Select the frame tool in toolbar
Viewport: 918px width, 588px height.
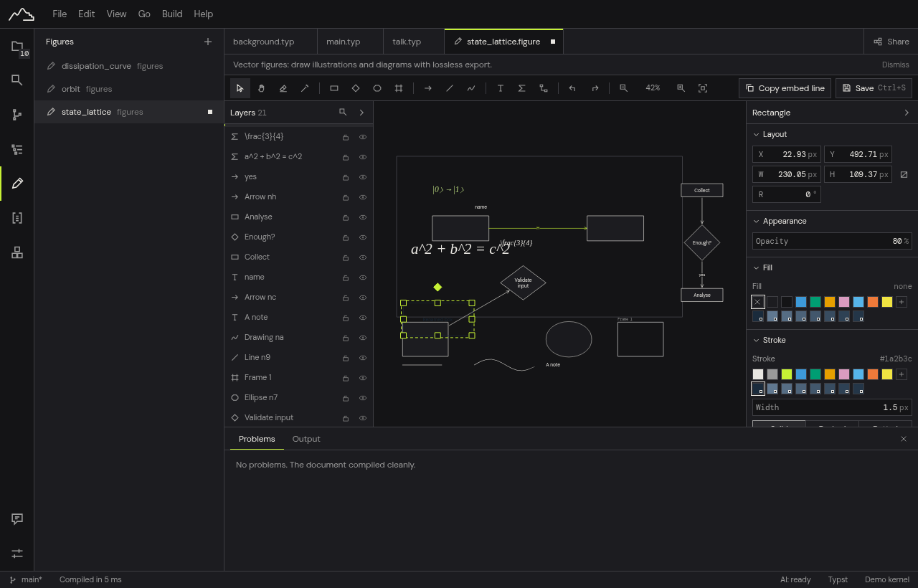click(398, 88)
